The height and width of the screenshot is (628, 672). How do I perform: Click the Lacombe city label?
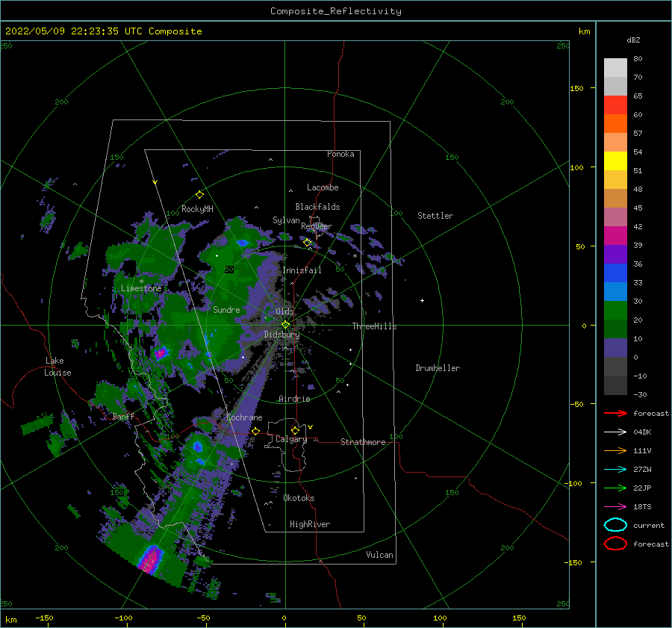(x=323, y=187)
